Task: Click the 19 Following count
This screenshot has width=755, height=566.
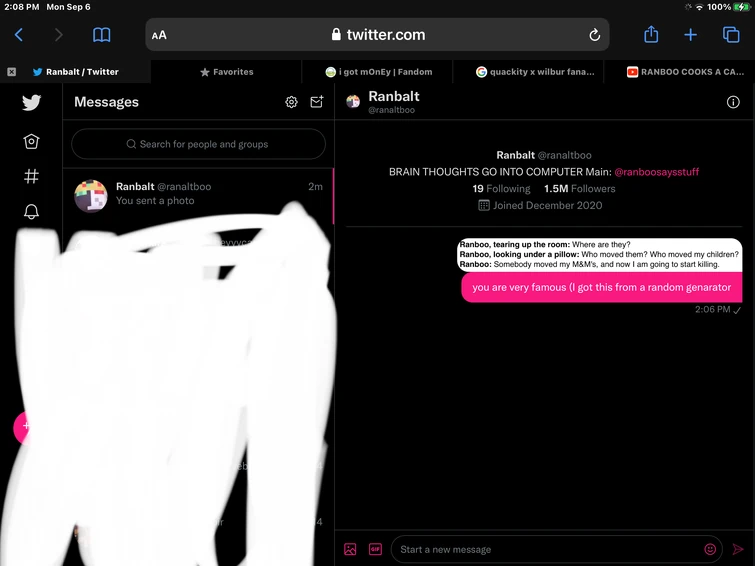Action: pos(501,189)
